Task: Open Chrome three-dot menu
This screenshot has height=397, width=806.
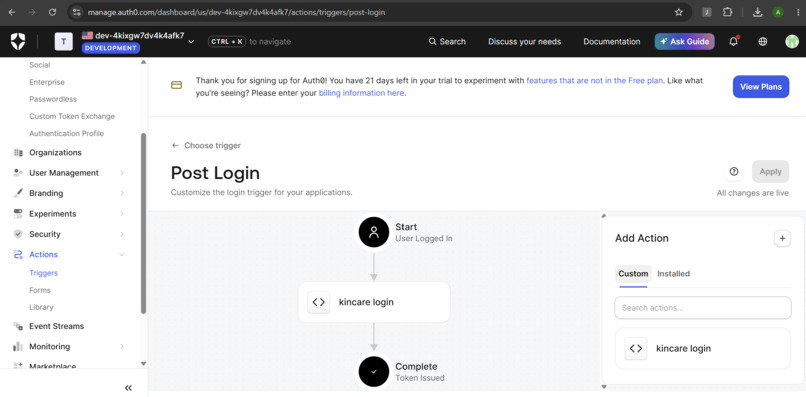Action: pos(798,12)
